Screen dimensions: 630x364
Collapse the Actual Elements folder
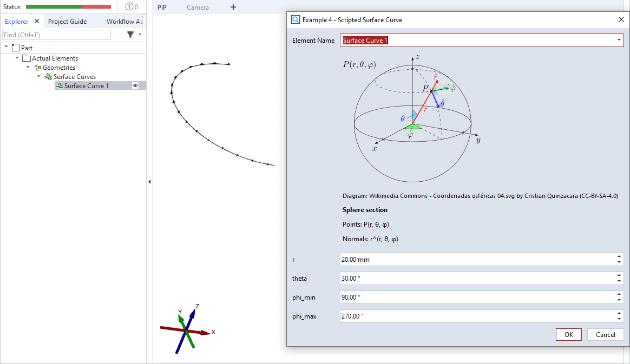[17, 58]
